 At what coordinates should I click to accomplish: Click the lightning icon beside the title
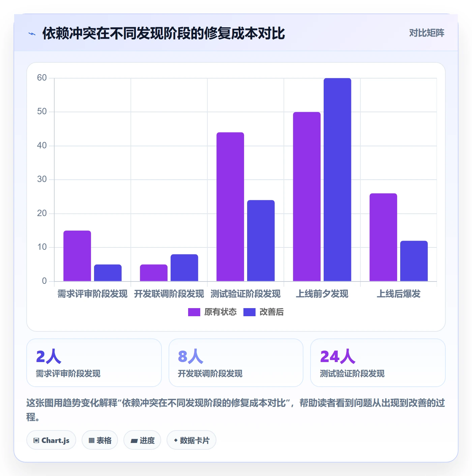tap(32, 34)
